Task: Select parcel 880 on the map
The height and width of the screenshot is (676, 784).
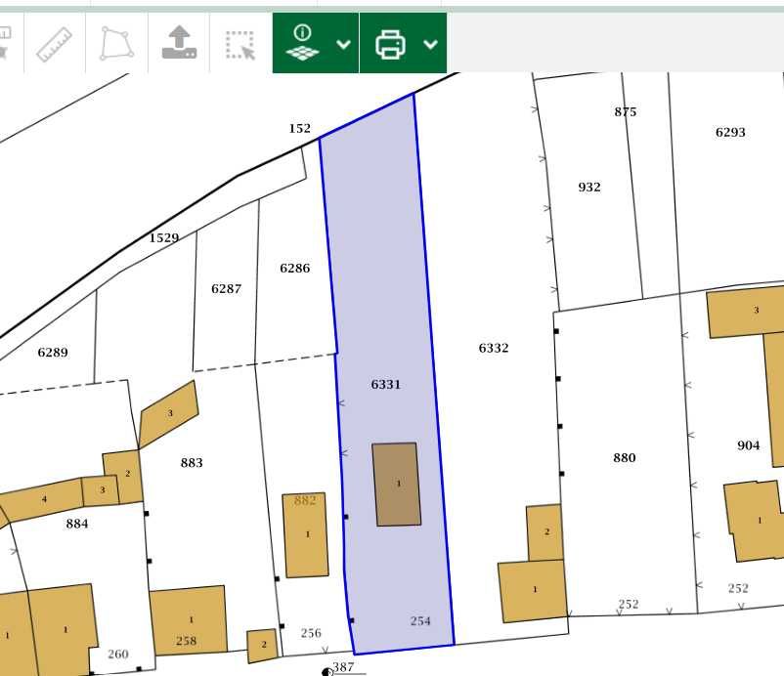Action: coord(625,457)
